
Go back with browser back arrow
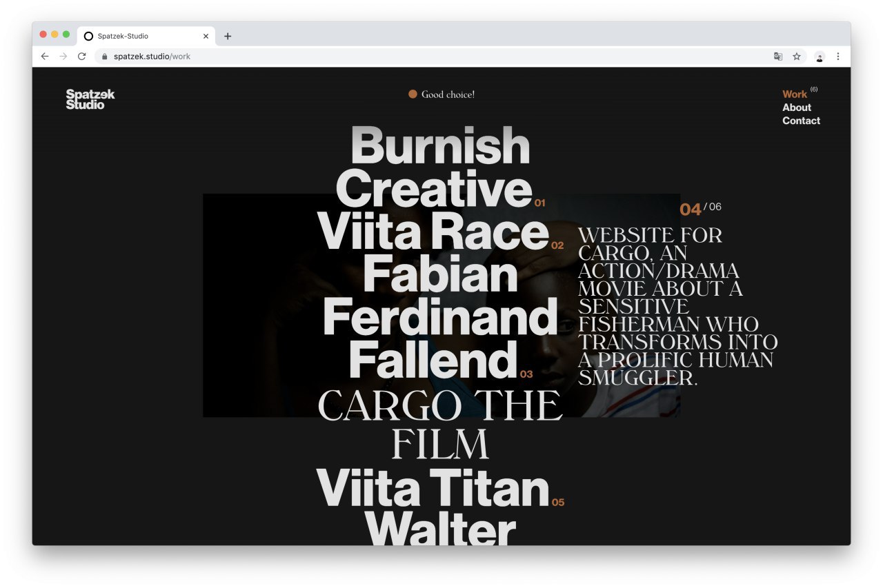click(45, 57)
